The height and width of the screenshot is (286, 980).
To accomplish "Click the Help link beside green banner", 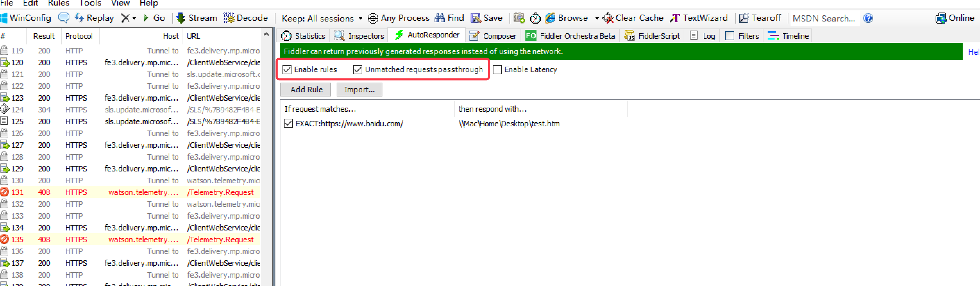I will (973, 52).
